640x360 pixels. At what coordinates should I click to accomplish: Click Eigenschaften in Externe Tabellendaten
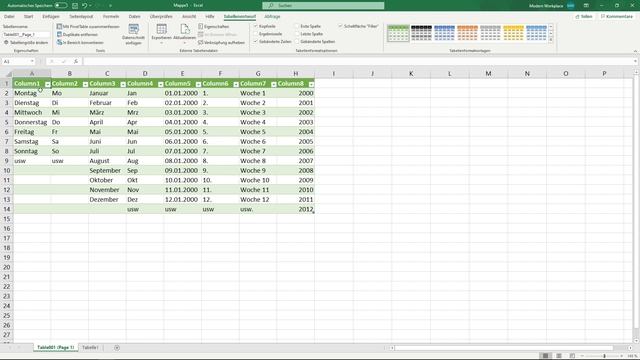(213, 27)
